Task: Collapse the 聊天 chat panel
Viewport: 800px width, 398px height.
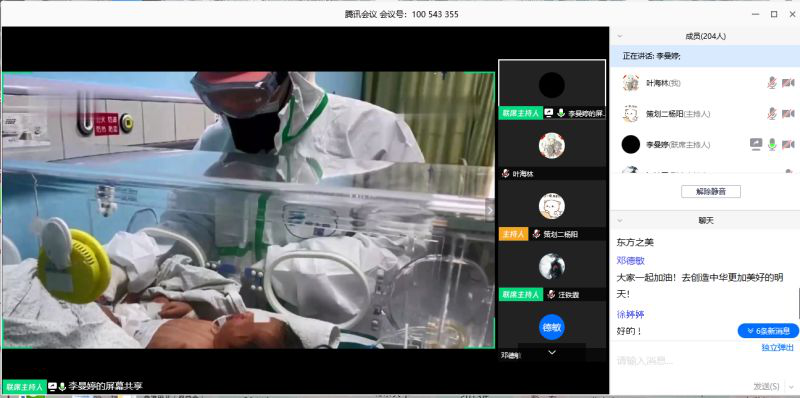Action: point(620,220)
